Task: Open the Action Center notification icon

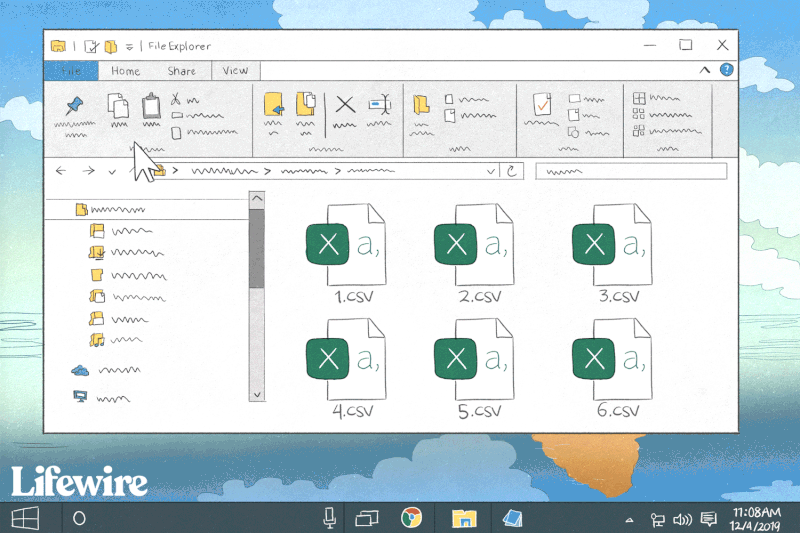Action: pyautogui.click(x=708, y=519)
